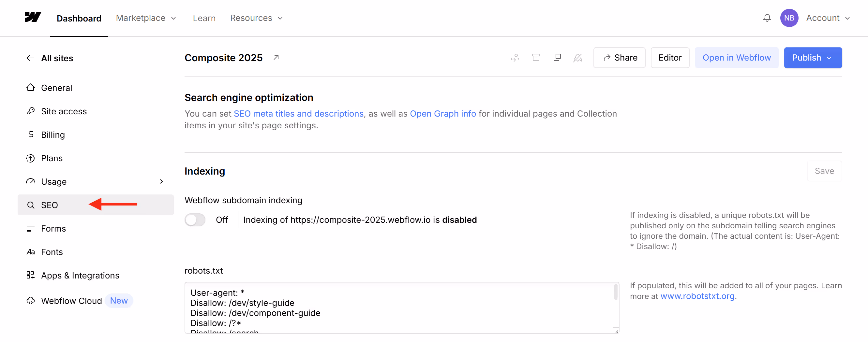Click the Forms lines icon
Image resolution: width=868 pixels, height=342 pixels.
click(31, 229)
